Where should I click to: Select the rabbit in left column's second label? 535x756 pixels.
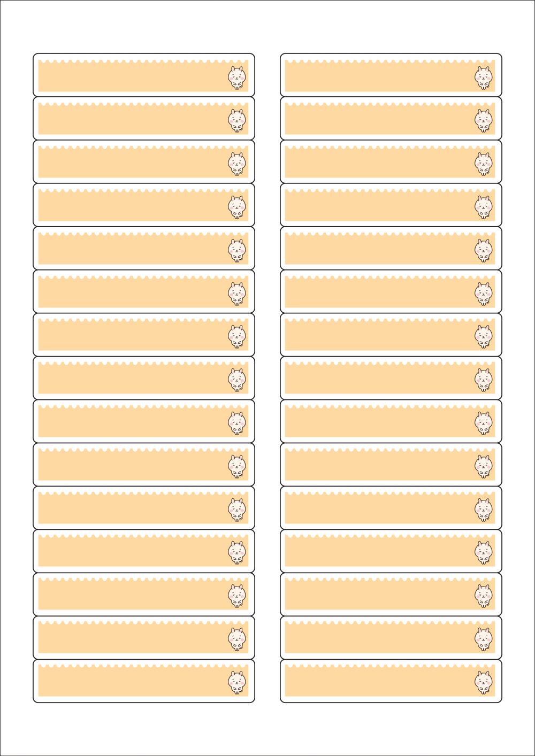pyautogui.click(x=236, y=121)
